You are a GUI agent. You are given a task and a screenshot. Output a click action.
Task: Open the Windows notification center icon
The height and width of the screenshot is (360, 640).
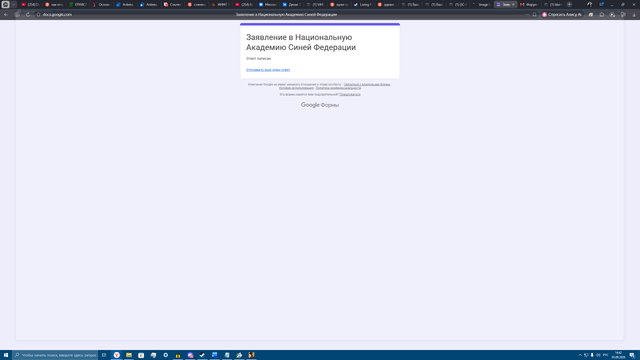[x=632, y=355]
